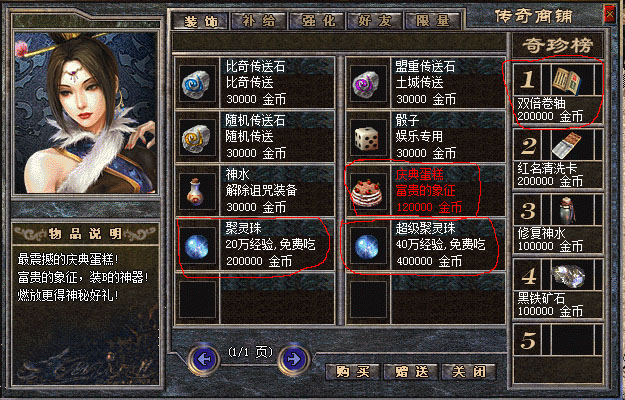625x400 pixels.
Task: Select the 神水 potion bottle icon
Action: pos(197,191)
